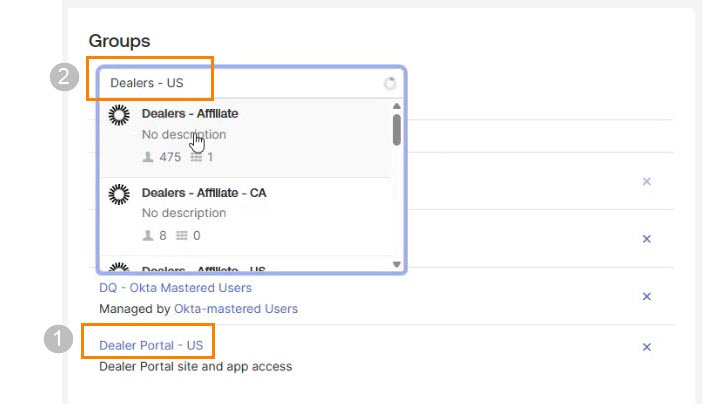Click the loading spinner in the search field
This screenshot has width=703, height=404.
390,83
